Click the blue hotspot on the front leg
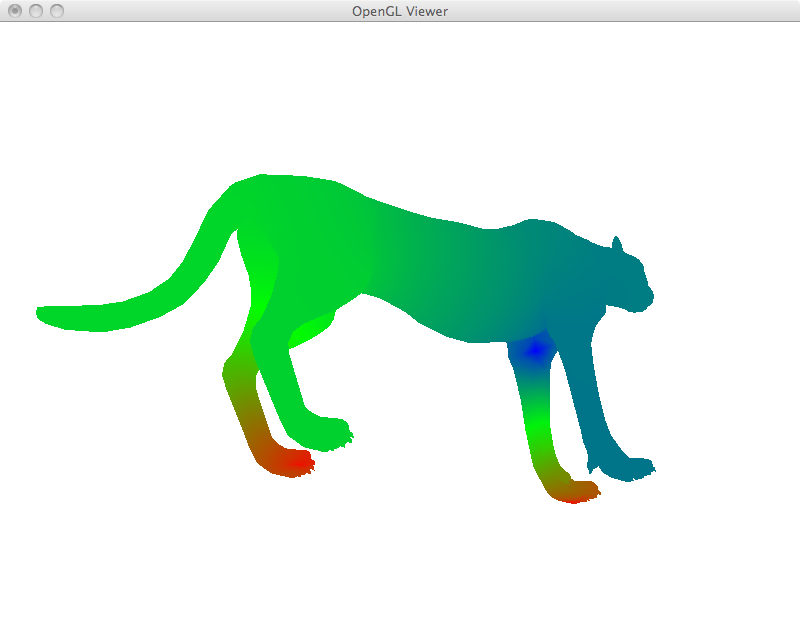 coord(535,351)
